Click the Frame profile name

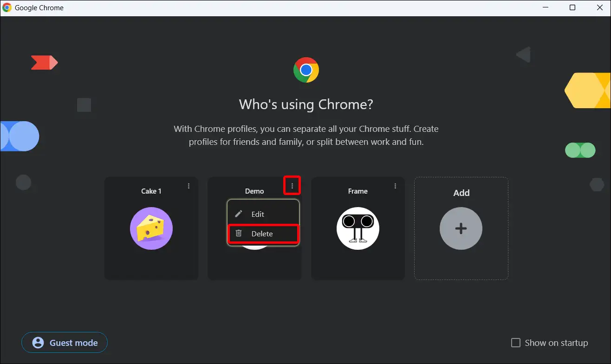(358, 191)
